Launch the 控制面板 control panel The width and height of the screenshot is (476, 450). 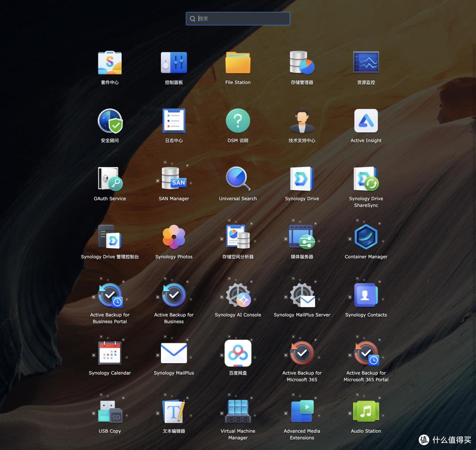[x=174, y=63]
